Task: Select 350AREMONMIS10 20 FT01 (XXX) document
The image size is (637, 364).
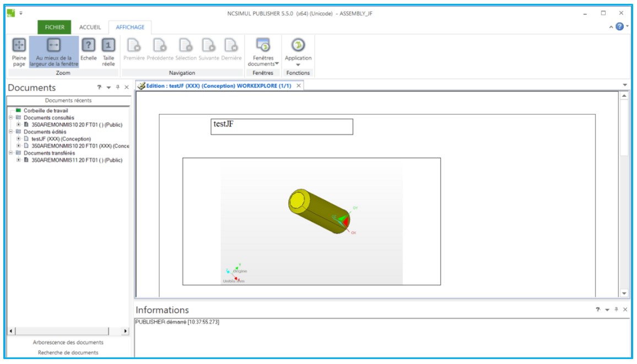Action: tap(80, 146)
